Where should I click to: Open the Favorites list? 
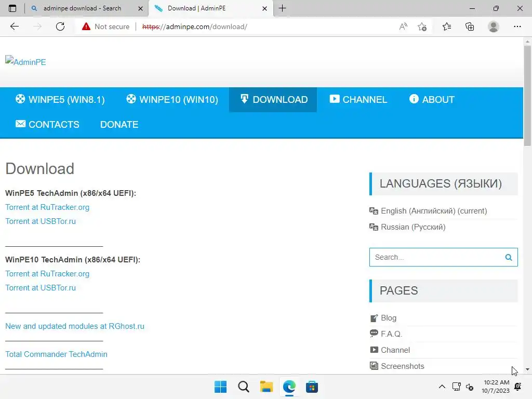[x=446, y=26]
